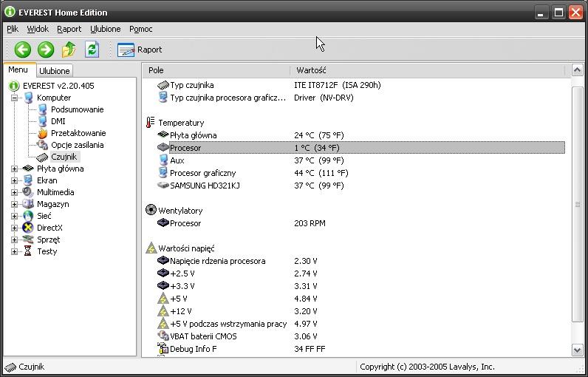Click the green Forward arrow icon
Image resolution: width=588 pixels, height=377 pixels.
coord(46,50)
